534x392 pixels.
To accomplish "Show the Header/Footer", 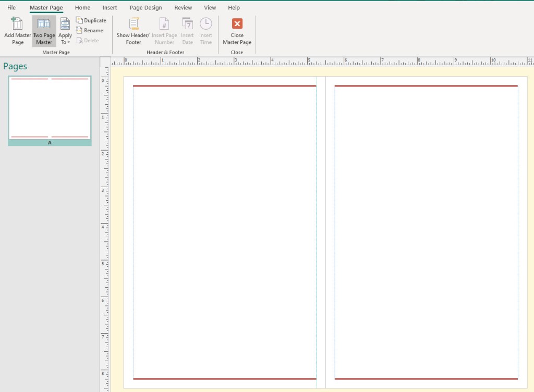I will point(133,24).
